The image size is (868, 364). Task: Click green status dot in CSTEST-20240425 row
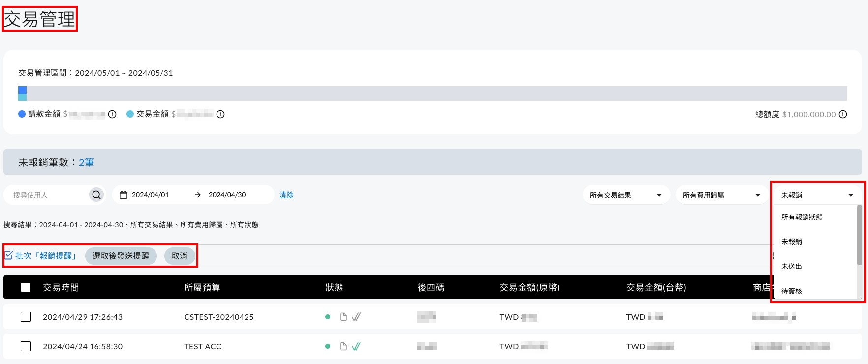(328, 317)
